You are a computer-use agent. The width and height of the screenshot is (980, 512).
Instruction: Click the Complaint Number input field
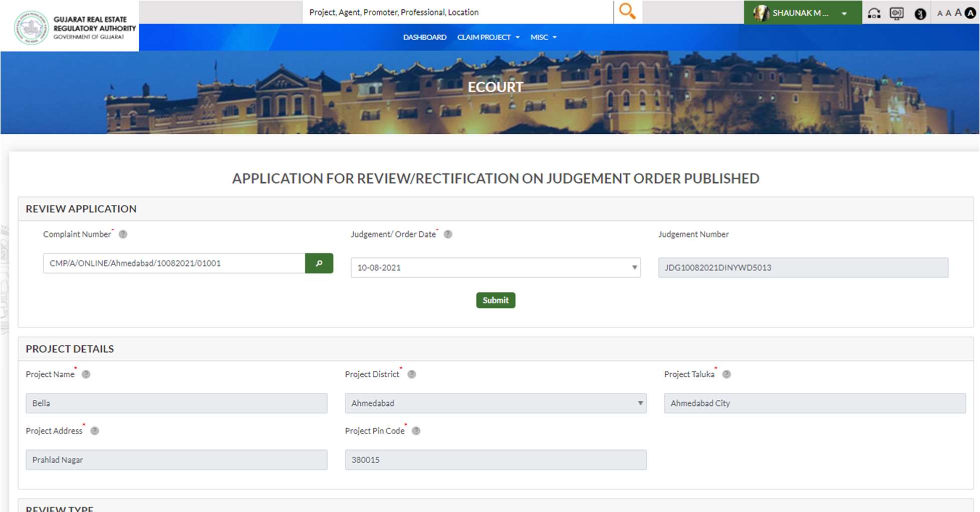[174, 263]
